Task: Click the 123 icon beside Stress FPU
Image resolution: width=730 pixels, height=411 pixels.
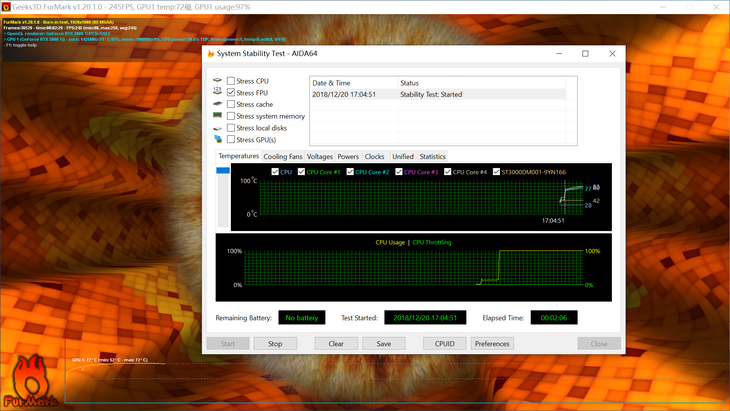Action: coord(217,91)
